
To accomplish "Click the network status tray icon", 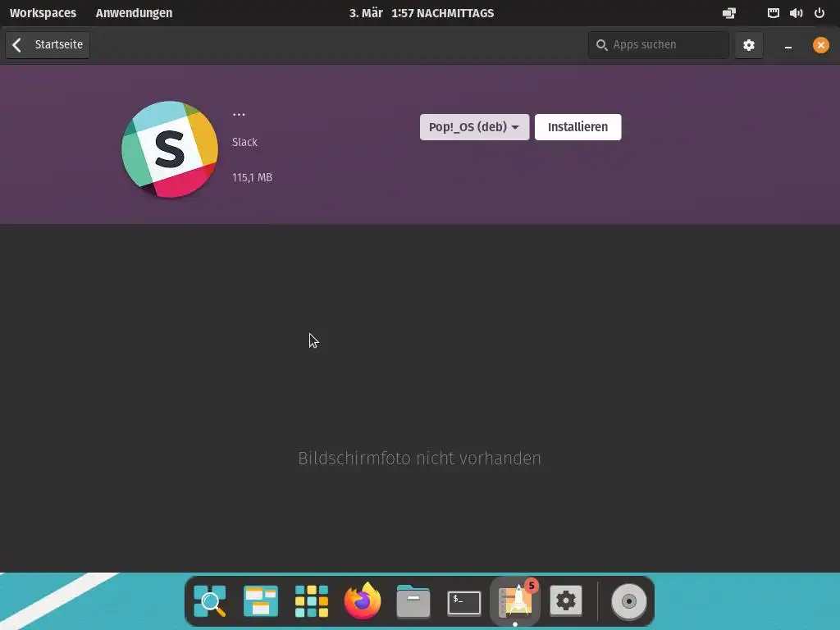I will pyautogui.click(x=728, y=13).
